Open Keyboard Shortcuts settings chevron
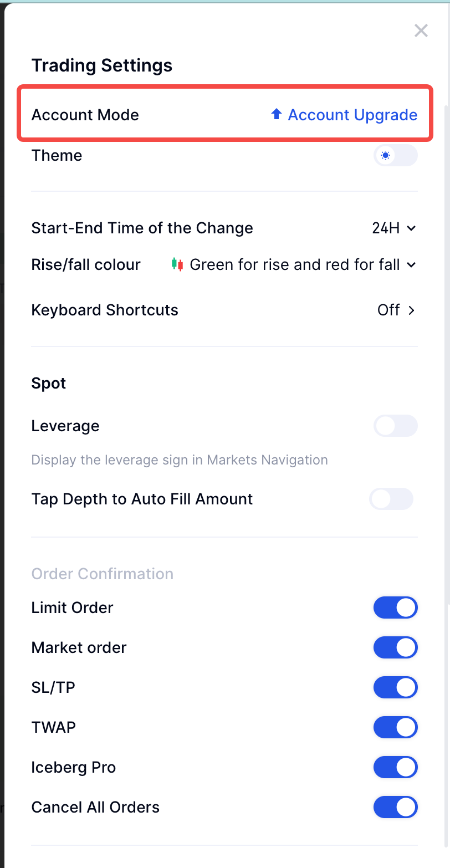This screenshot has width=450, height=868. coord(411,310)
